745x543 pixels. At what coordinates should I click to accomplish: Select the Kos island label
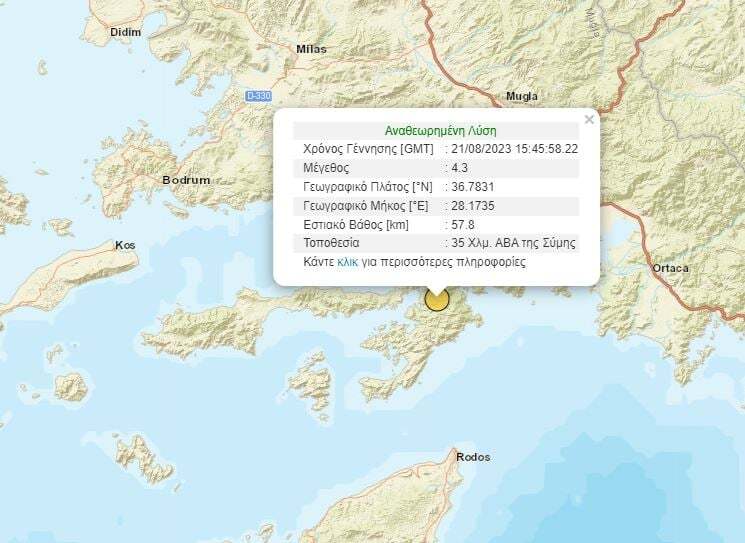pyautogui.click(x=125, y=245)
